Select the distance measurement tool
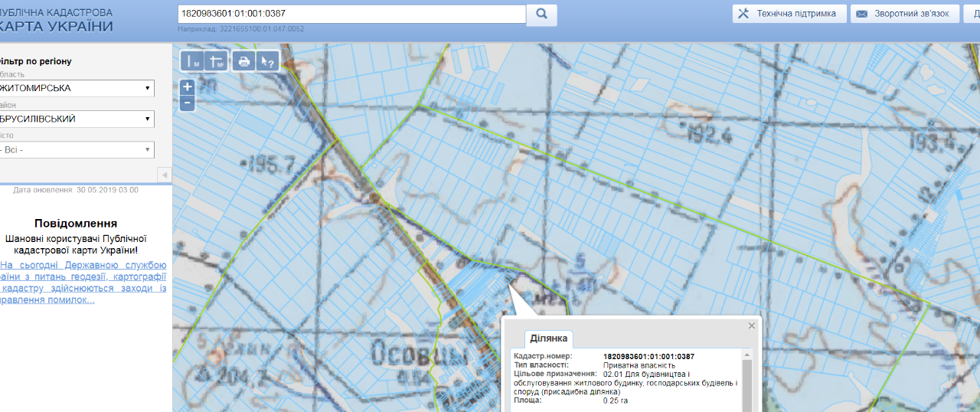The image size is (980, 412). click(x=192, y=62)
